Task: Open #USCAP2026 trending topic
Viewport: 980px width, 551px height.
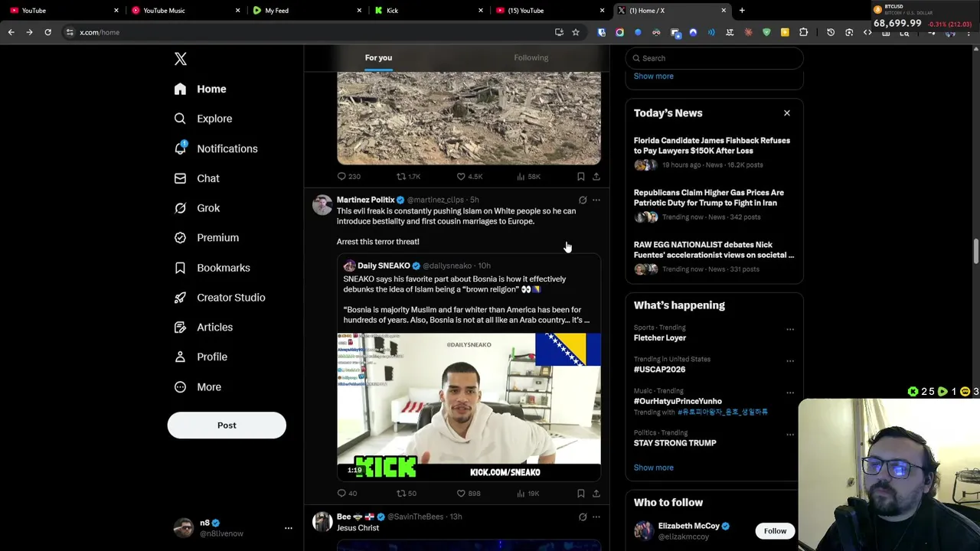Action: 659,370
